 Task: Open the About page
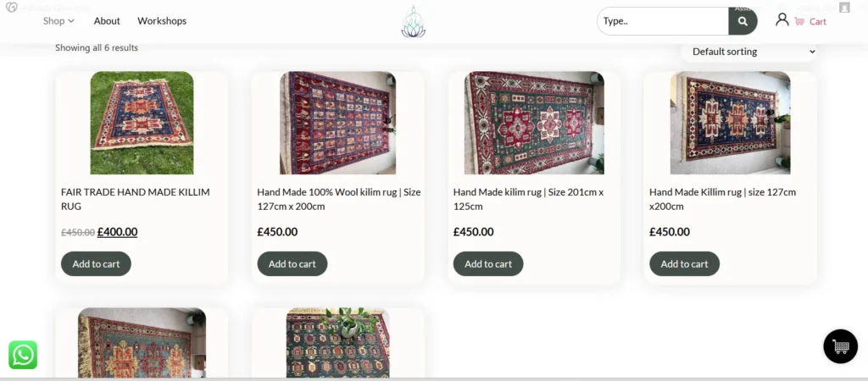click(107, 20)
